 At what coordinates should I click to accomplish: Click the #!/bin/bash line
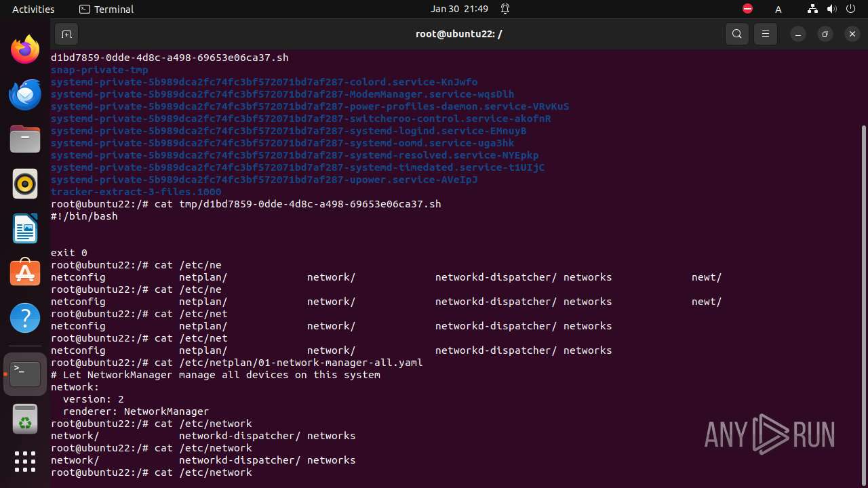coord(84,216)
